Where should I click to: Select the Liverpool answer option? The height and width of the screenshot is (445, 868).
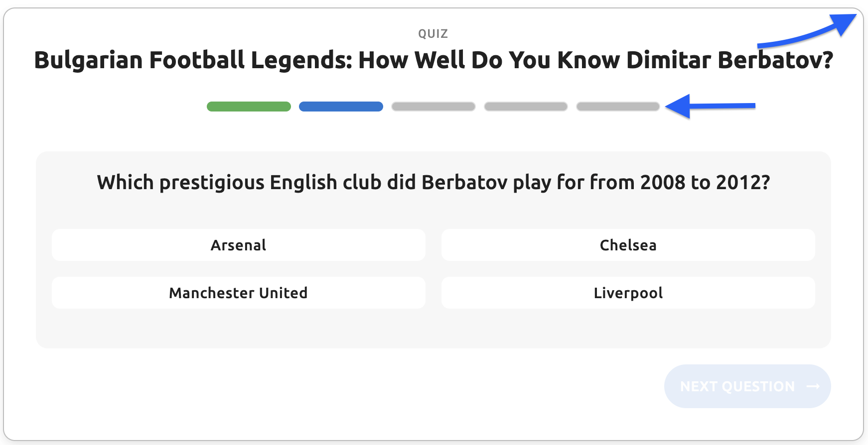(x=628, y=293)
